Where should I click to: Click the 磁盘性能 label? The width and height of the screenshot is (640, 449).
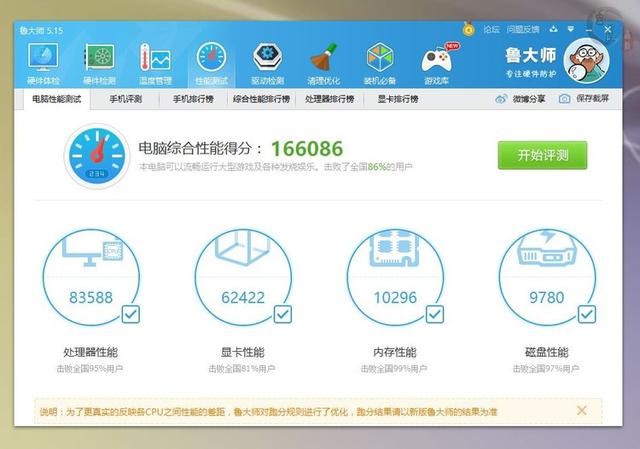pyautogui.click(x=547, y=352)
